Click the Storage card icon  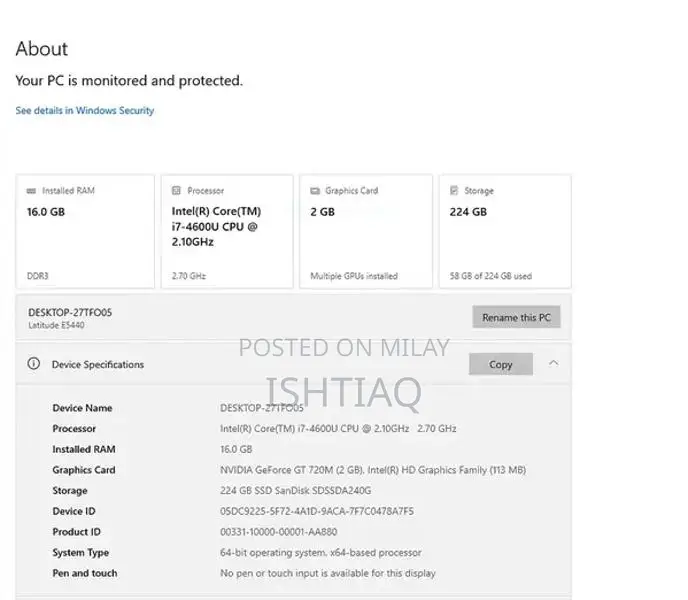tap(454, 190)
